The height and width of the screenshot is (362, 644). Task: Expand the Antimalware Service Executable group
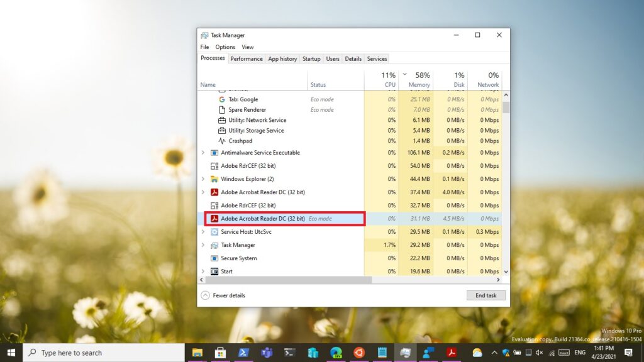pyautogui.click(x=203, y=153)
